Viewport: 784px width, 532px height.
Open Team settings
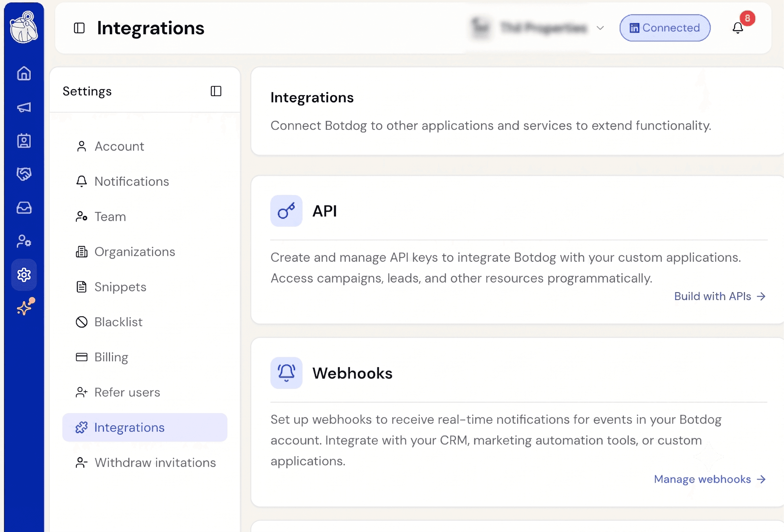145,216
